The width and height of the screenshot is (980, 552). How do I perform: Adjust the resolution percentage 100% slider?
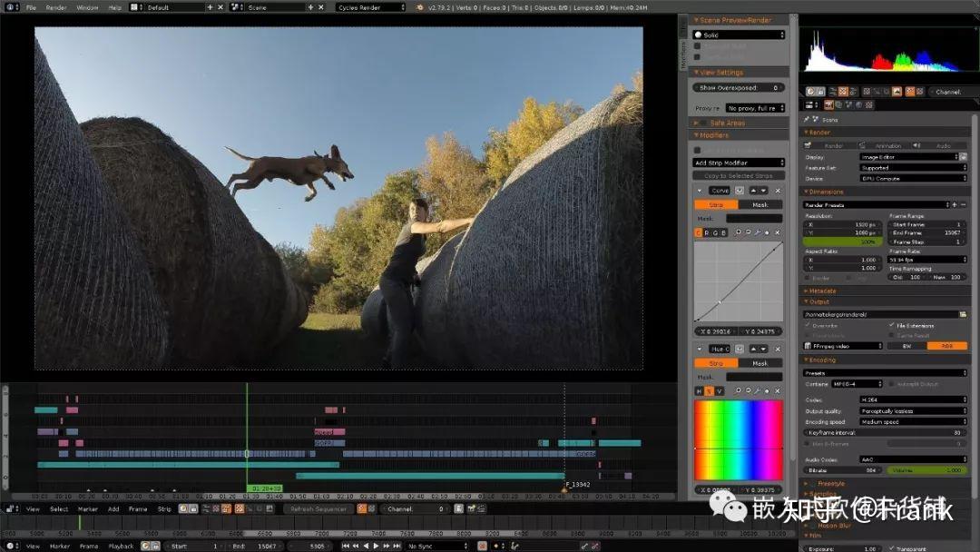click(x=842, y=241)
